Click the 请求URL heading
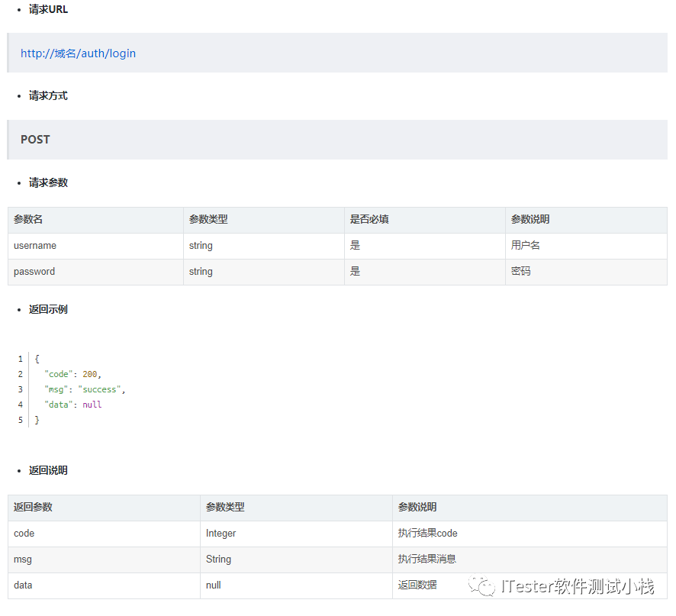Image resolution: width=676 pixels, height=616 pixels. 48,9
